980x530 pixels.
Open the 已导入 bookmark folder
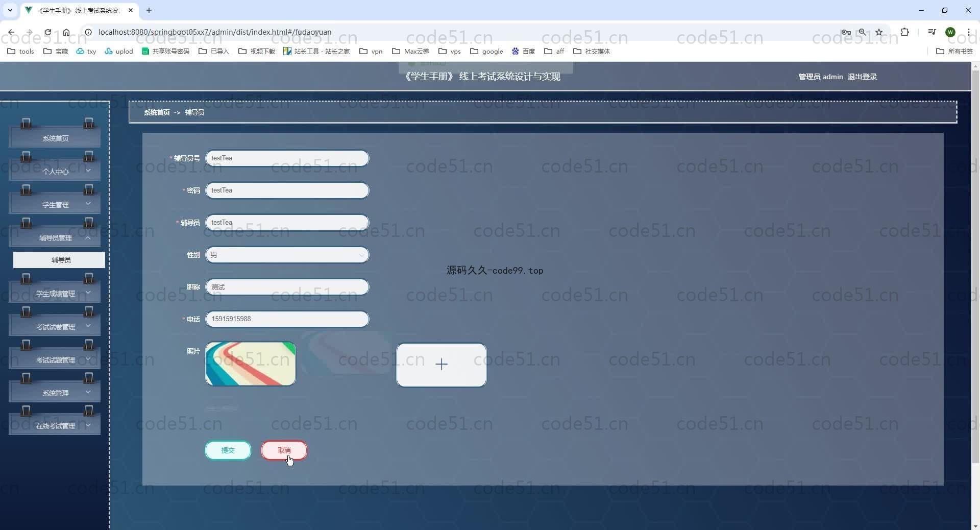coord(214,51)
